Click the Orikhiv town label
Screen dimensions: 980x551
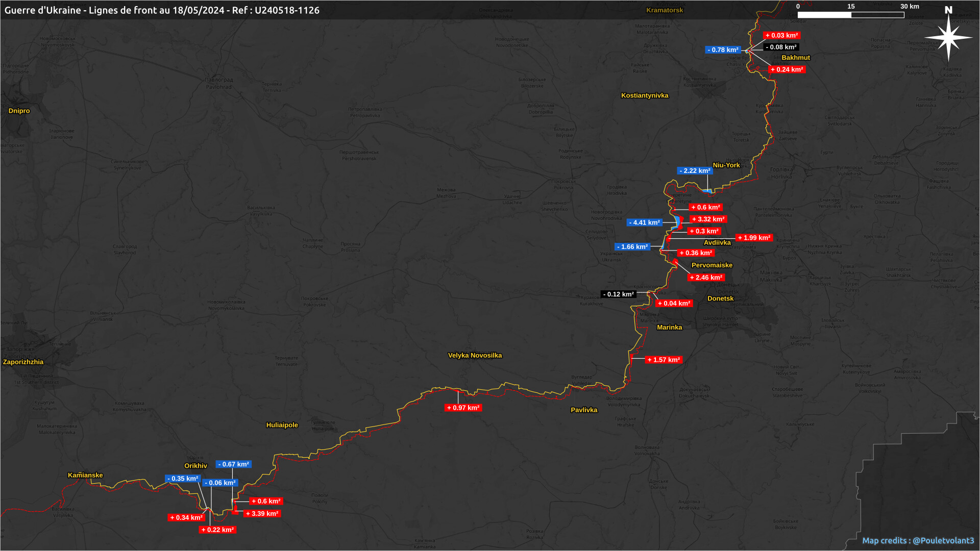[x=195, y=466]
